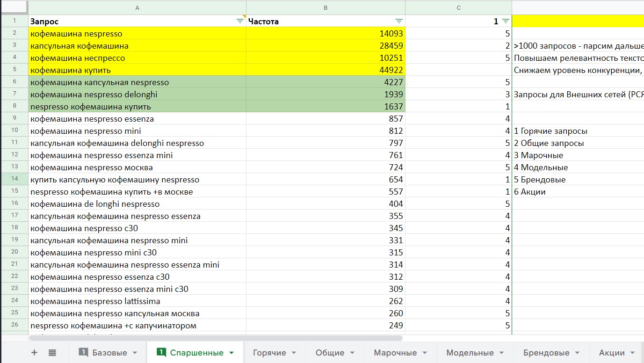Select the frequency cell showing 1939
Screen dimensions: 644x363
point(326,94)
